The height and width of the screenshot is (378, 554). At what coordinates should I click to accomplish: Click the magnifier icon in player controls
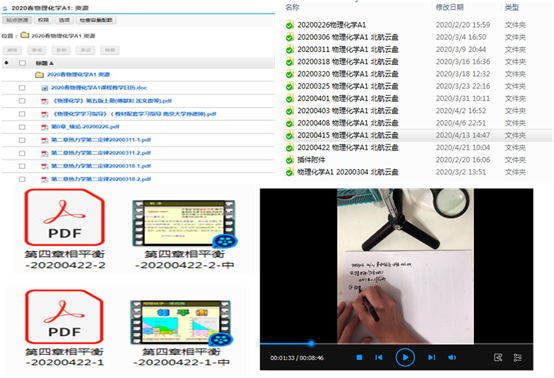[498, 358]
